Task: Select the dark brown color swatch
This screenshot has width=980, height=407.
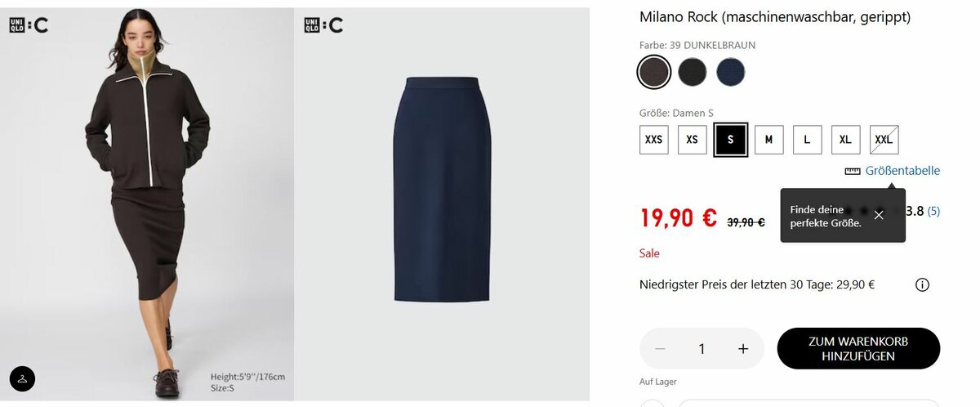Action: (654, 72)
